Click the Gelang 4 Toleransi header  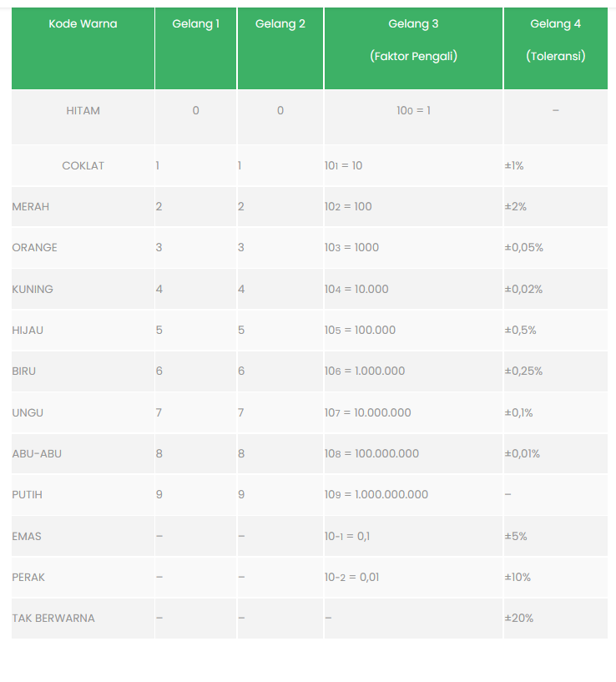coord(556,48)
